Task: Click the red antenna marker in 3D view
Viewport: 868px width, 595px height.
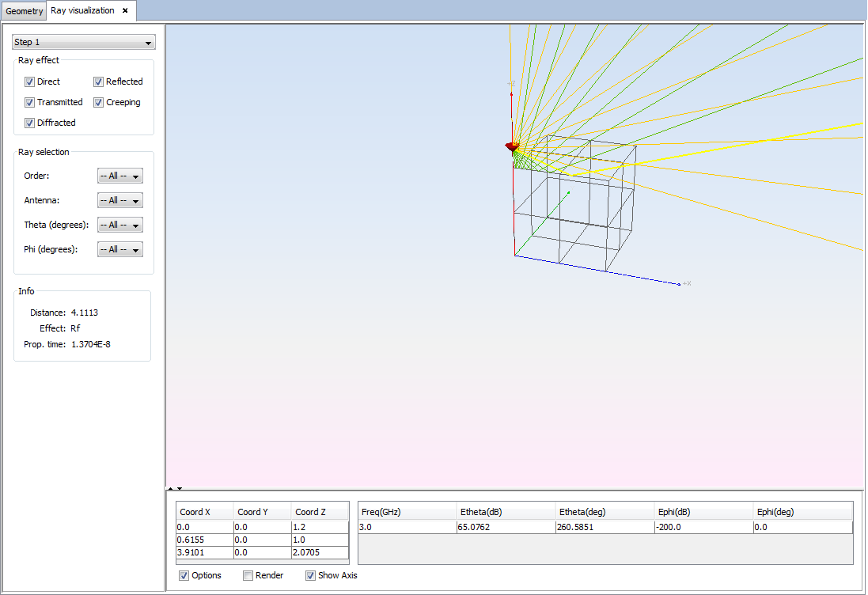Action: tap(512, 147)
